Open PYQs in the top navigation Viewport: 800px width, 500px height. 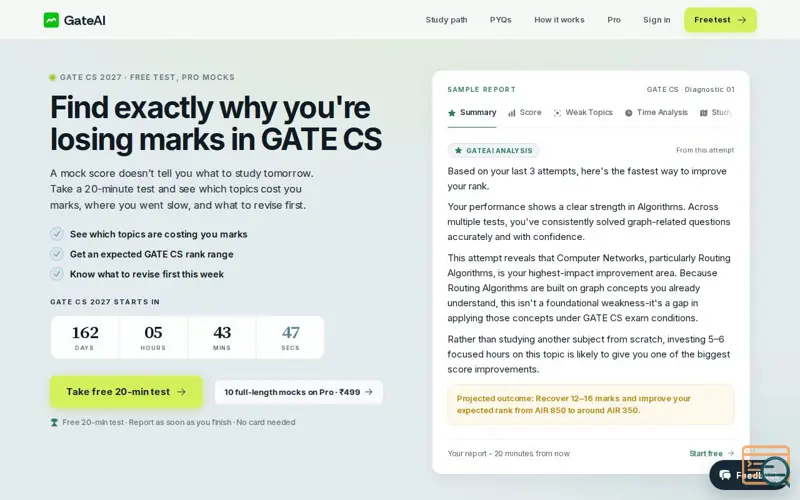(x=501, y=20)
